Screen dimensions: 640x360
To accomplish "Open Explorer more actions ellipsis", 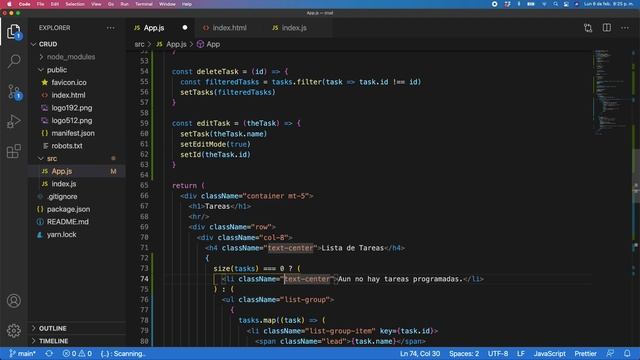I will pyautogui.click(x=111, y=28).
